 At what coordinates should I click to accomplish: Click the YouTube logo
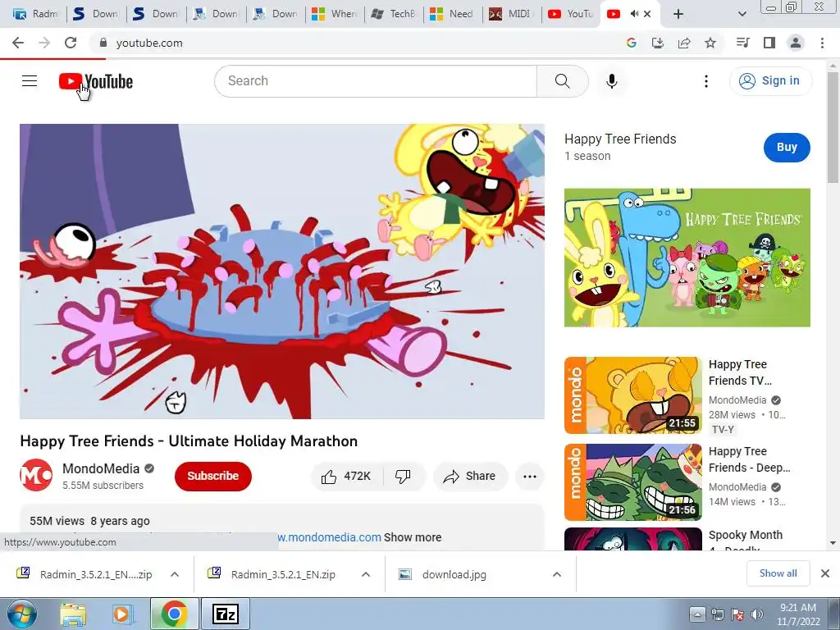(x=96, y=81)
